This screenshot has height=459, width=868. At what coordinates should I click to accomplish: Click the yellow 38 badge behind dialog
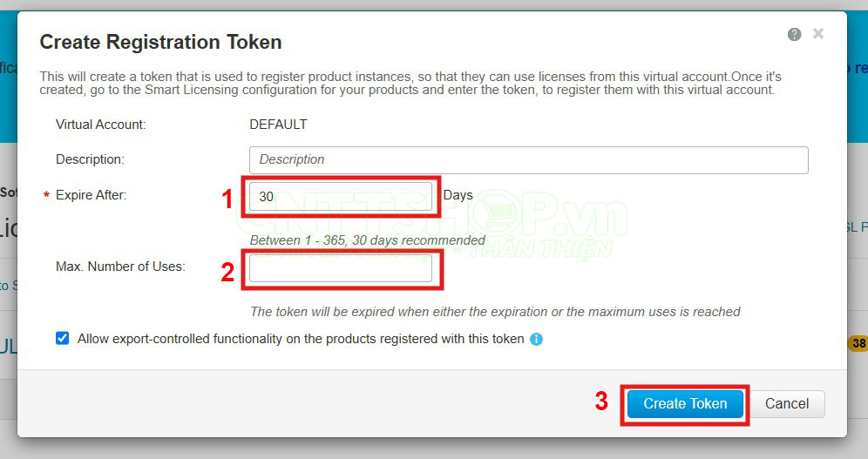click(858, 344)
